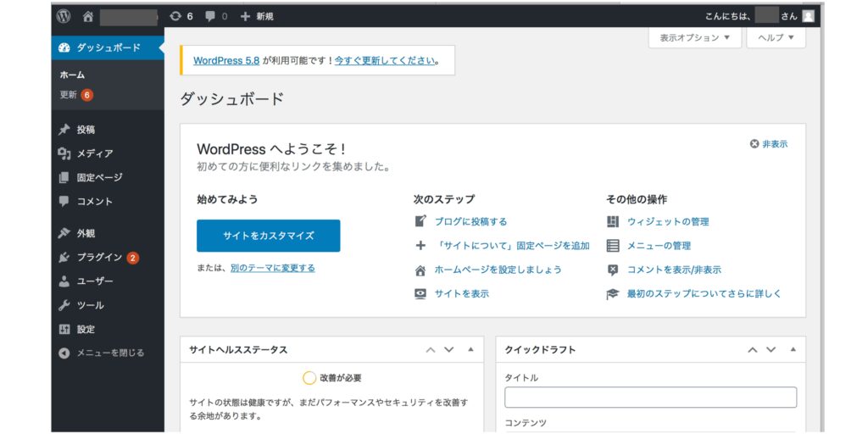Click 今すぐ更新してください link
This screenshot has height=434, width=868.
[x=385, y=61]
